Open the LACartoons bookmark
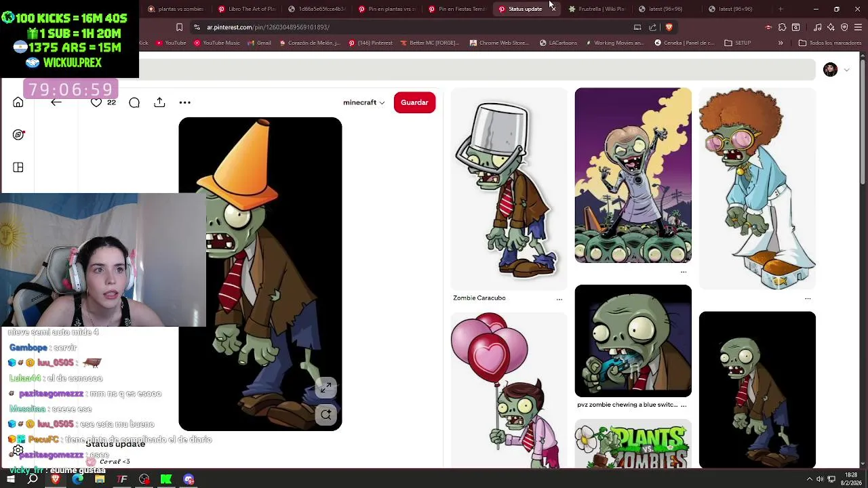The image size is (868, 488). pyautogui.click(x=558, y=43)
